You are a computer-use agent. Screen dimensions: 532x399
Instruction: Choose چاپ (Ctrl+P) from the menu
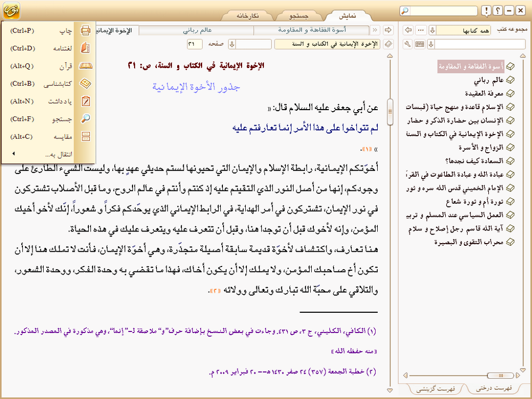(48, 30)
